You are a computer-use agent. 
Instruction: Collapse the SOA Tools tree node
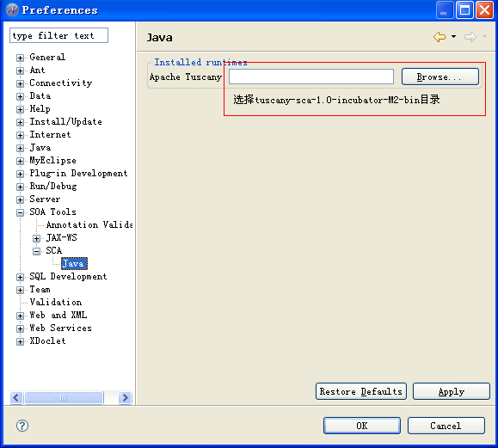(20, 212)
